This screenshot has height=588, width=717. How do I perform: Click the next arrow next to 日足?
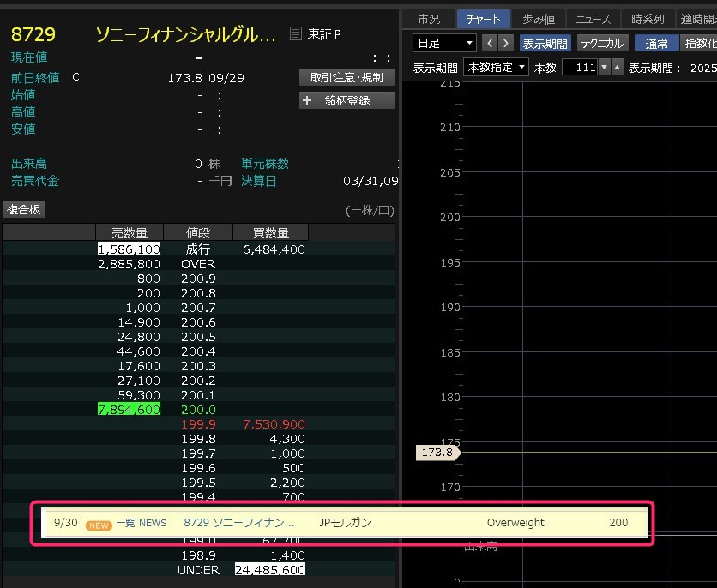click(x=506, y=43)
